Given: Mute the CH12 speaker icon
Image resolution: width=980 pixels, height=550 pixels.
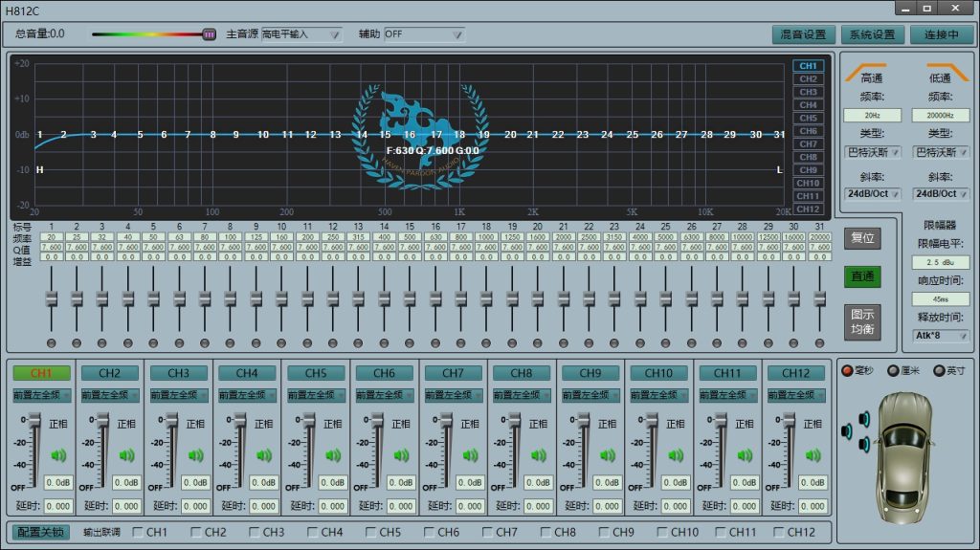Looking at the screenshot, I should click(813, 455).
